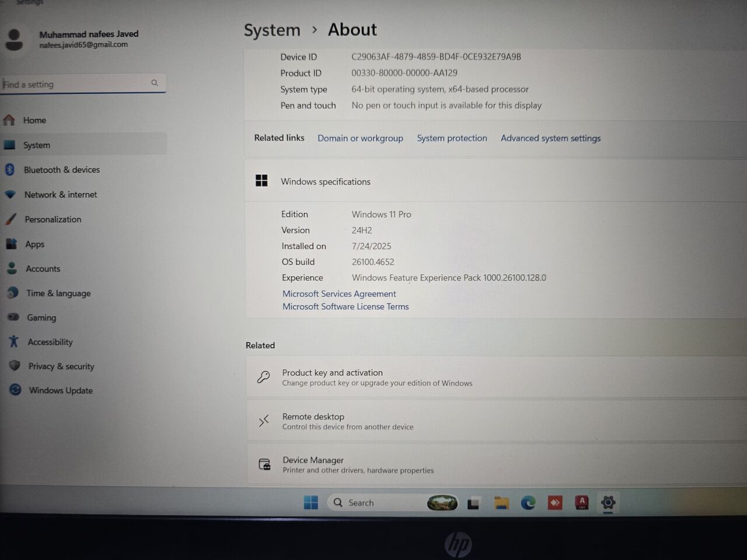747x560 pixels.
Task: Click the search magnifier in Find a setting
Action: (155, 83)
